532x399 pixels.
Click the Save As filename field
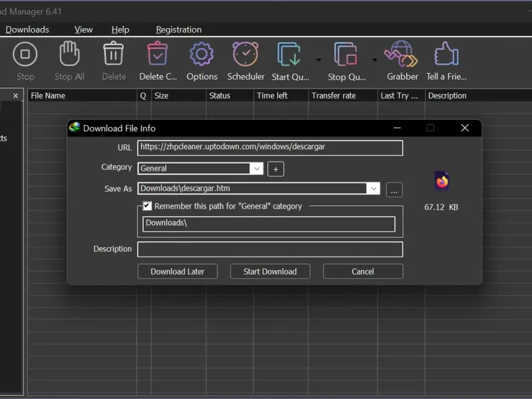252,188
